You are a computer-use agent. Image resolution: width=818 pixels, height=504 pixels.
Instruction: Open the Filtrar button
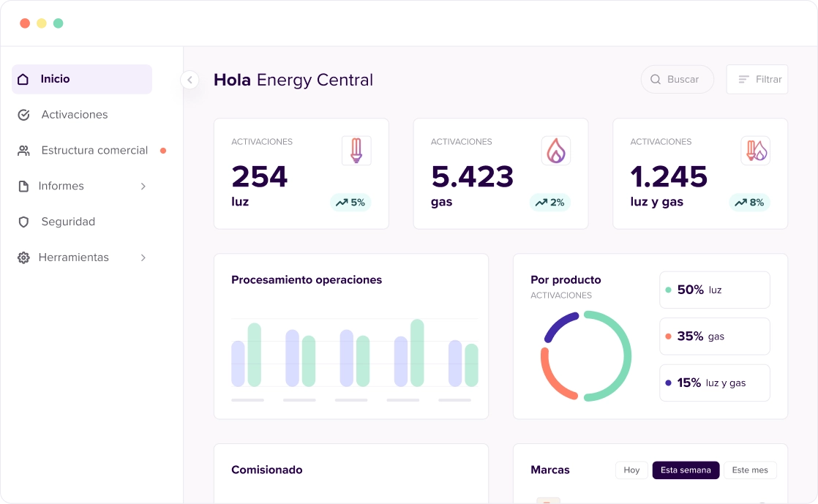(x=757, y=80)
